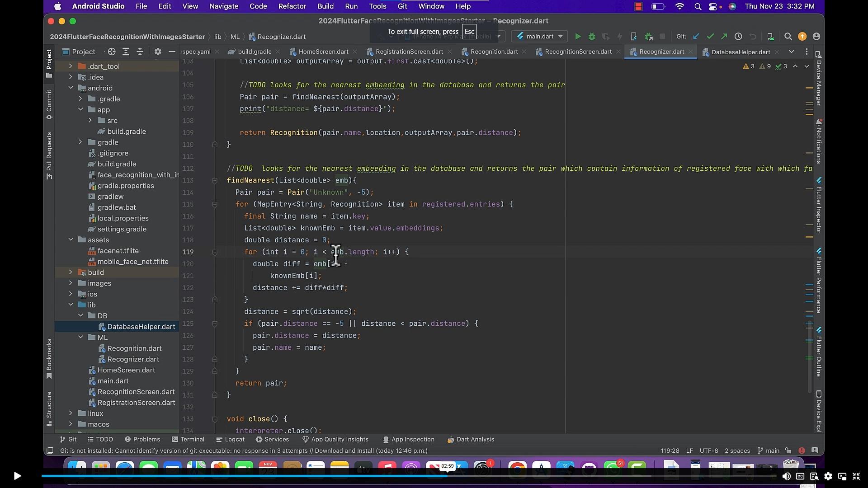Image resolution: width=868 pixels, height=488 pixels.
Task: Collapse the ML folder
Action: pyautogui.click(x=80, y=337)
